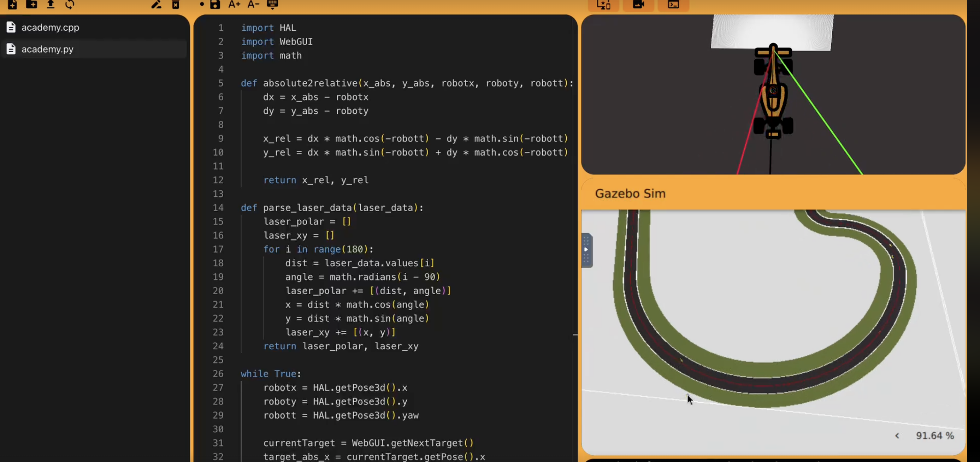This screenshot has height=462, width=980.
Task: Click the 91.64 % value
Action: click(x=935, y=436)
